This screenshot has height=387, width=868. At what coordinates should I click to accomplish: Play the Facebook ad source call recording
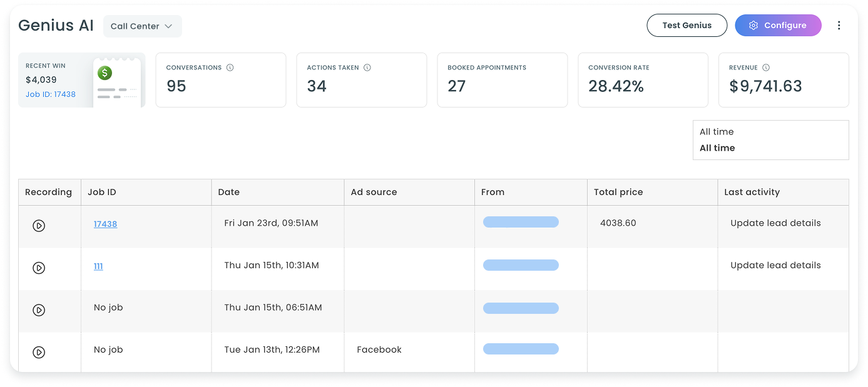click(39, 352)
